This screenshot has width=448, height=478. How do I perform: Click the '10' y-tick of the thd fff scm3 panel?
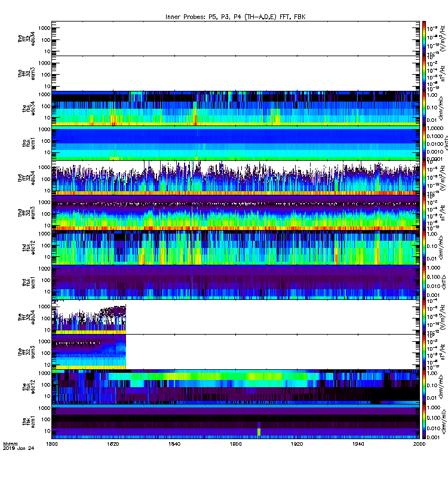coord(47,226)
